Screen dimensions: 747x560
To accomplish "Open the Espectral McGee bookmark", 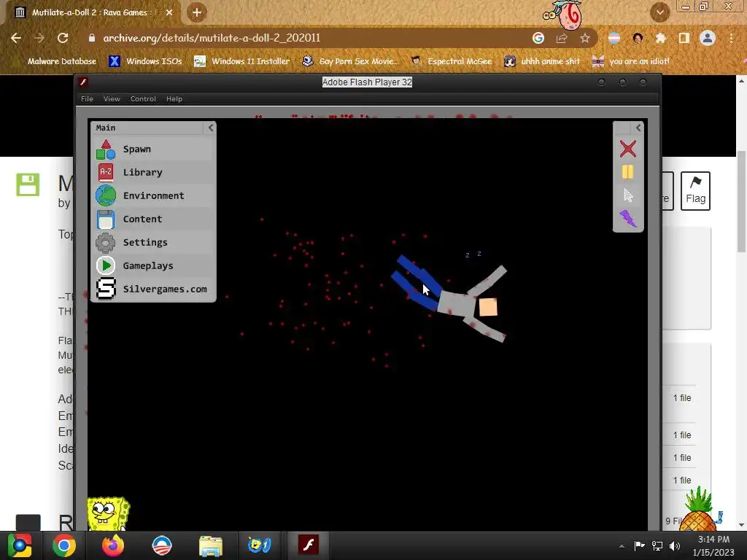I will click(451, 61).
